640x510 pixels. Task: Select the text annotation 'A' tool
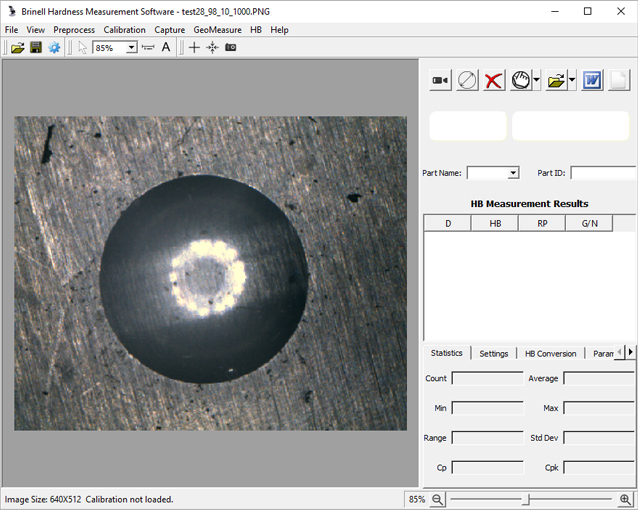166,48
